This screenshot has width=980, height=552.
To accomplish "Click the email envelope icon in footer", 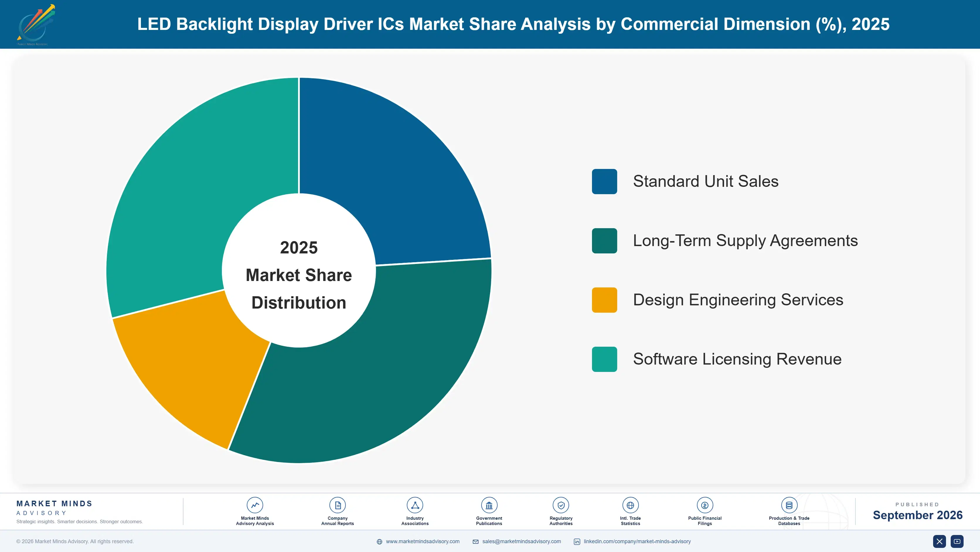I will point(476,542).
